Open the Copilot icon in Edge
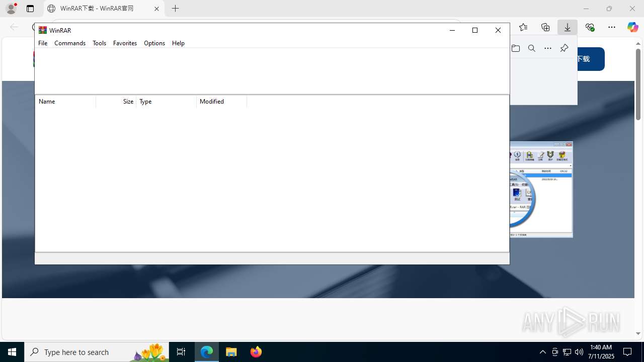Viewport: 644px width, 362px height. tap(632, 27)
